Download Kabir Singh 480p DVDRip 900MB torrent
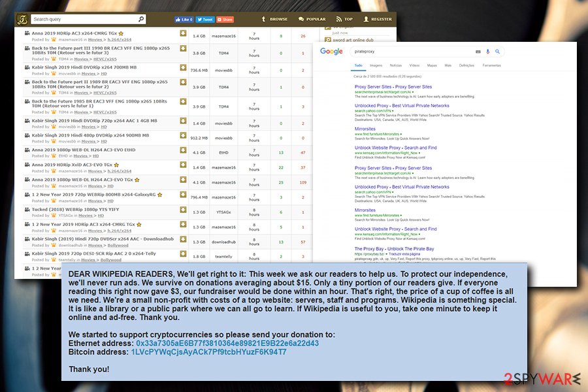Image resolution: width=588 pixels, height=392 pixels. coord(183,135)
